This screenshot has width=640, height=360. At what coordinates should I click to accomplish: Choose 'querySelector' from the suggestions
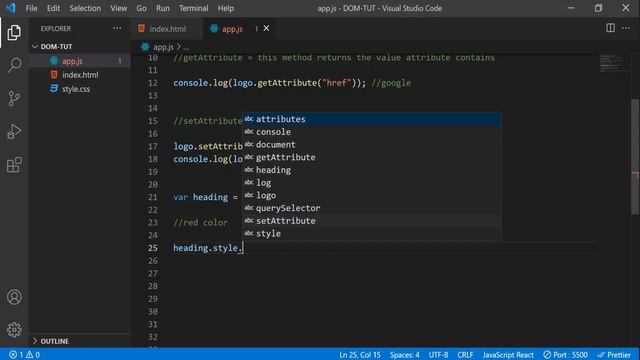pyautogui.click(x=372, y=208)
